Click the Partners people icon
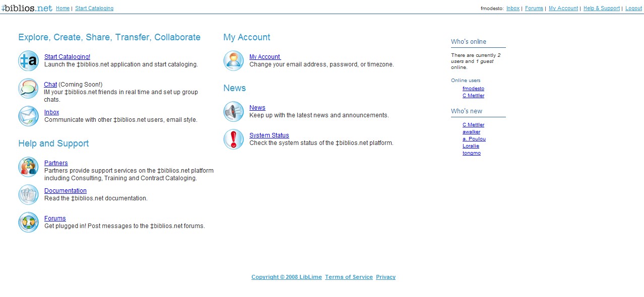This screenshot has width=644, height=297. click(x=28, y=167)
